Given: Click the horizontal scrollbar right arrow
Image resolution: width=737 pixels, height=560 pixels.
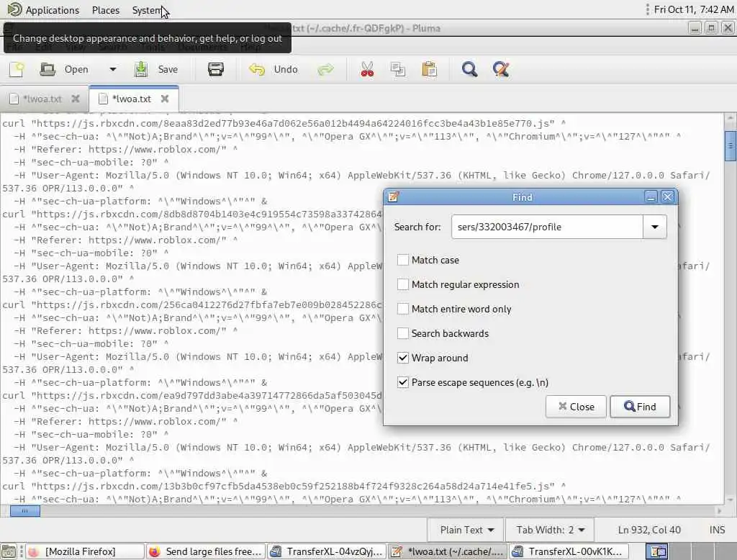Looking at the screenshot, I should (719, 510).
